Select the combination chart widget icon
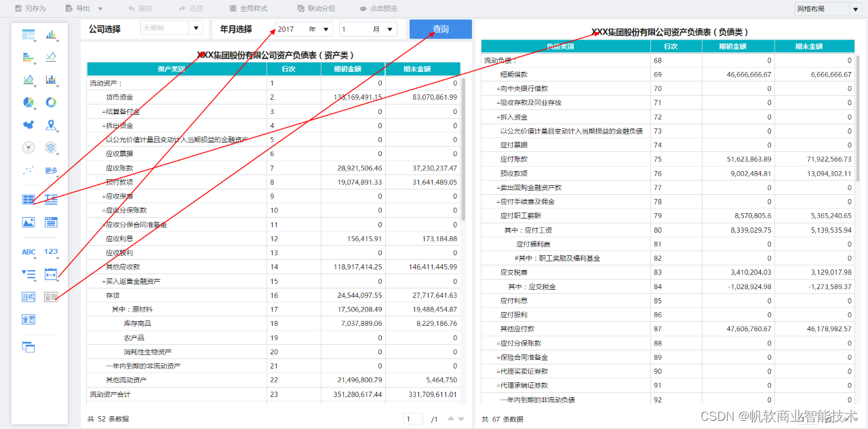 51,79
